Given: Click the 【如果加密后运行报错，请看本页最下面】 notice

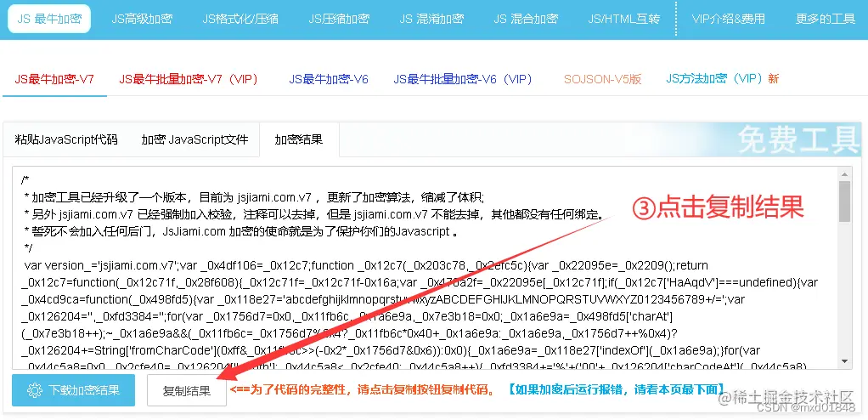Looking at the screenshot, I should pos(616,389).
